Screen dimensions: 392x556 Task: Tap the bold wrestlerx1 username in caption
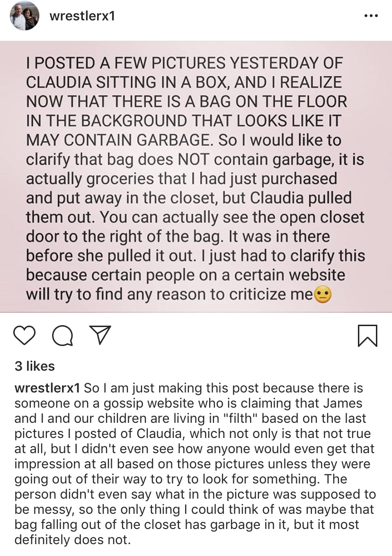[47, 388]
